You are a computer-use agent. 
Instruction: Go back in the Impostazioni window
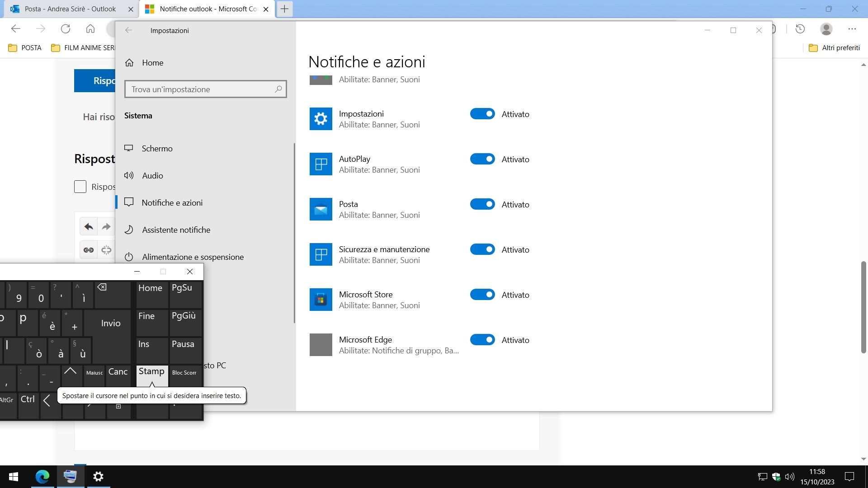coord(128,30)
